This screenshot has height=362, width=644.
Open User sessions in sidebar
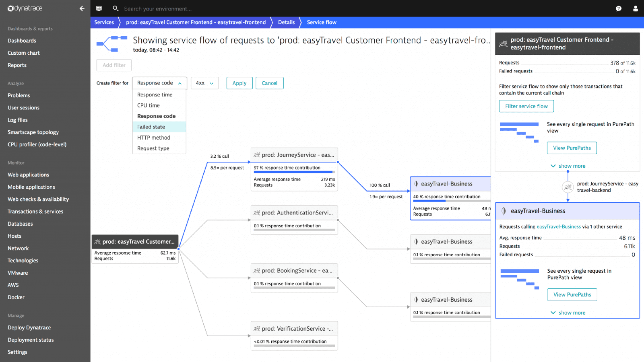[23, 108]
